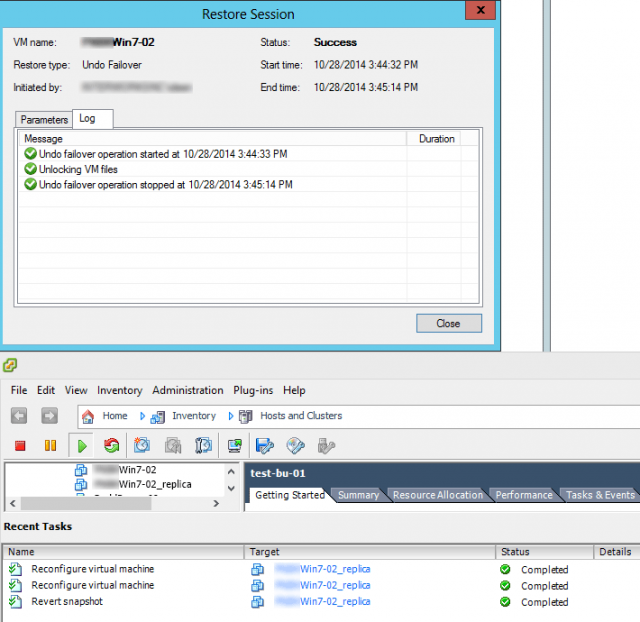
Task: Click the back navigation arrow
Action: click(x=19, y=416)
